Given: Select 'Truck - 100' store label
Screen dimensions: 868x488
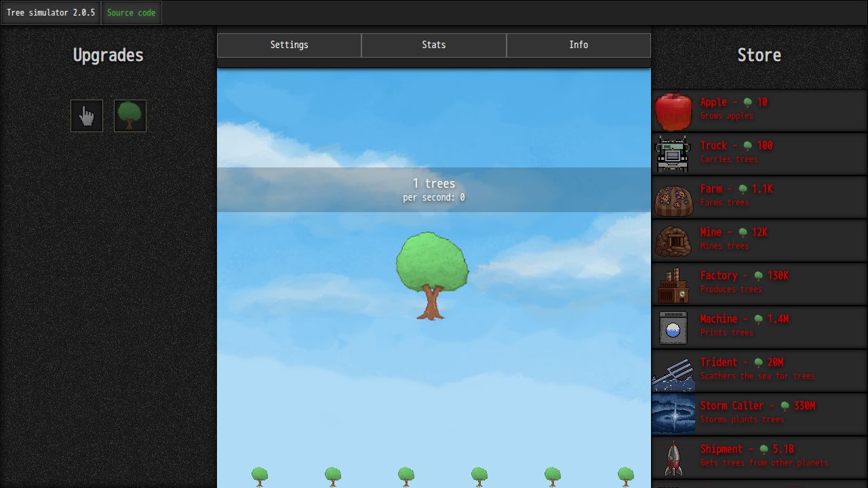Looking at the screenshot, I should (x=736, y=146).
